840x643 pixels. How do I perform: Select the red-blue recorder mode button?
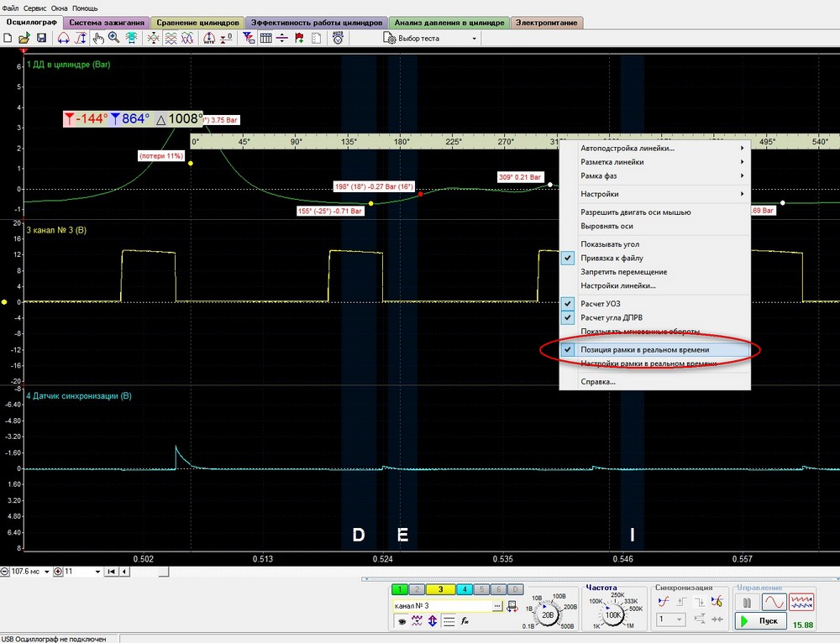pos(801,603)
